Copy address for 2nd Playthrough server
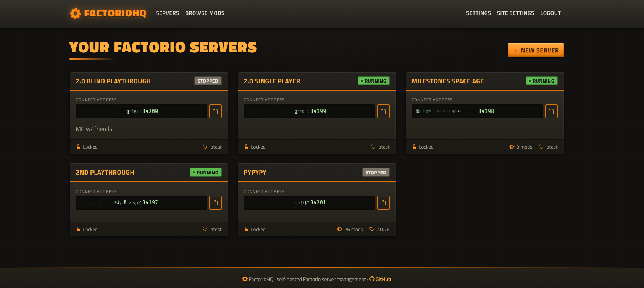The image size is (644, 288). (215, 203)
